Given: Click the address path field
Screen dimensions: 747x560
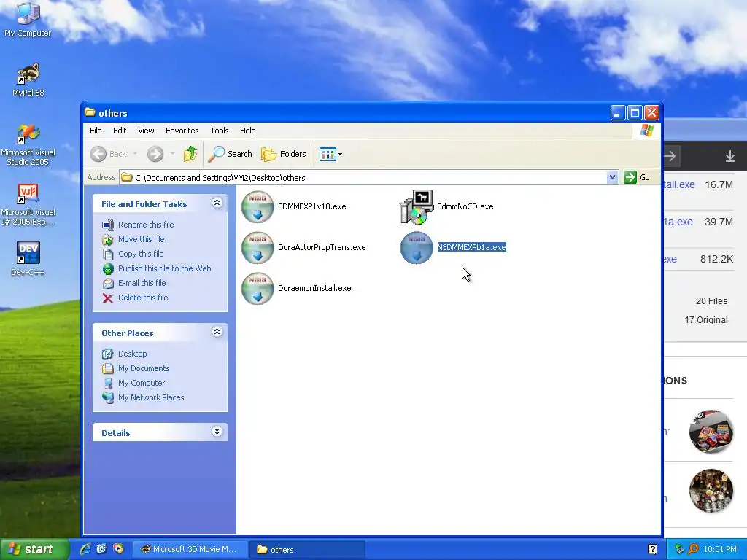Looking at the screenshot, I should (363, 178).
